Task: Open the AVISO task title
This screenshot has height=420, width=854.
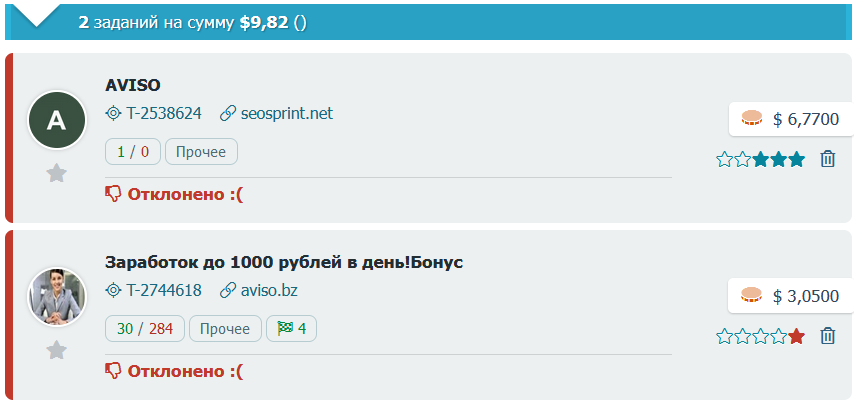Action: click(x=133, y=85)
